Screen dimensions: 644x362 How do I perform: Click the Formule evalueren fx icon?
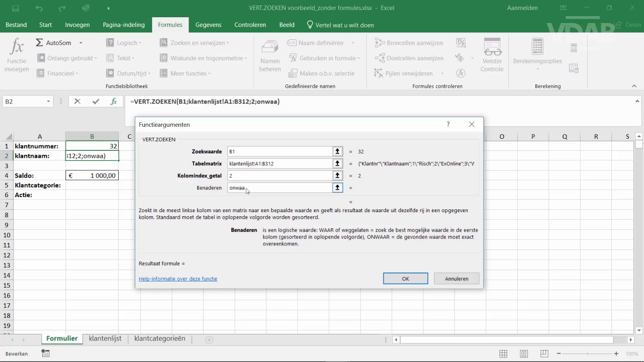tap(460, 73)
